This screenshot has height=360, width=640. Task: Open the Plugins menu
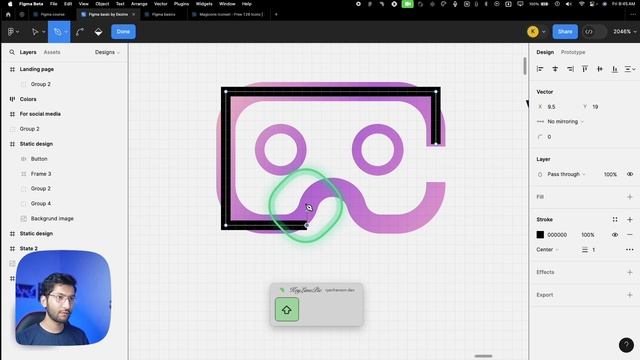[x=181, y=4]
